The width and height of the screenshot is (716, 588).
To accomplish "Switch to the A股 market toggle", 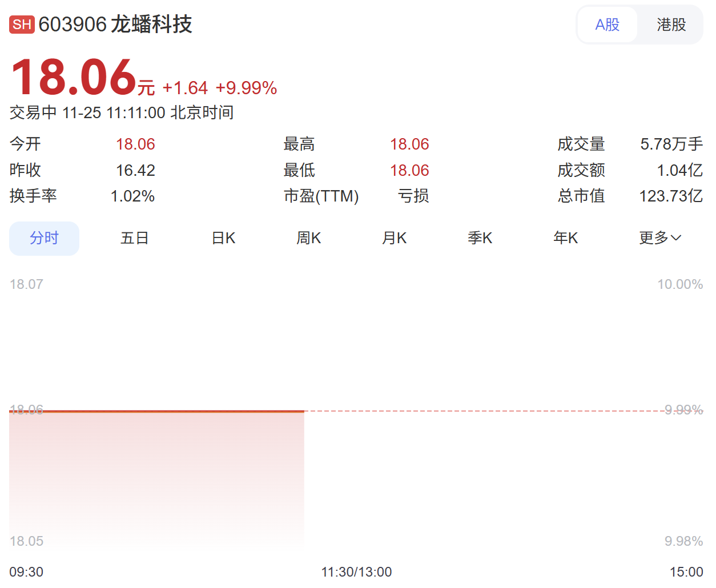I will point(607,25).
